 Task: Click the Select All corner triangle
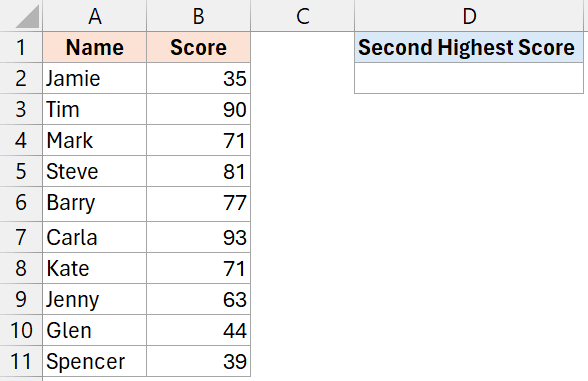[x=27, y=16]
